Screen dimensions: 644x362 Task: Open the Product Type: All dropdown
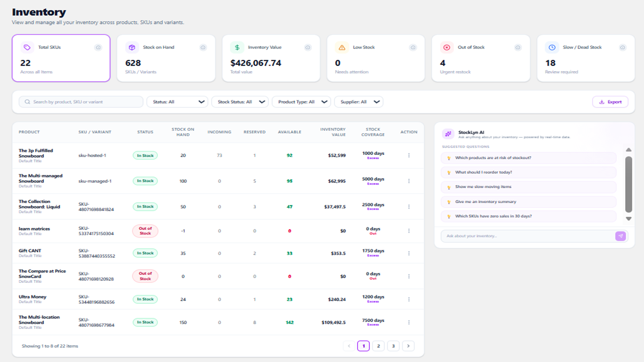point(301,102)
